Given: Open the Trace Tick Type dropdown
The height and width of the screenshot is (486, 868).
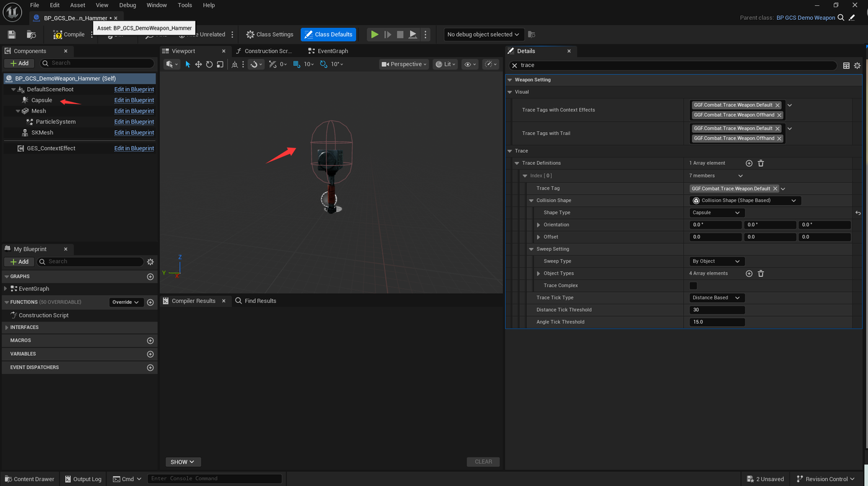Looking at the screenshot, I should [x=717, y=298].
